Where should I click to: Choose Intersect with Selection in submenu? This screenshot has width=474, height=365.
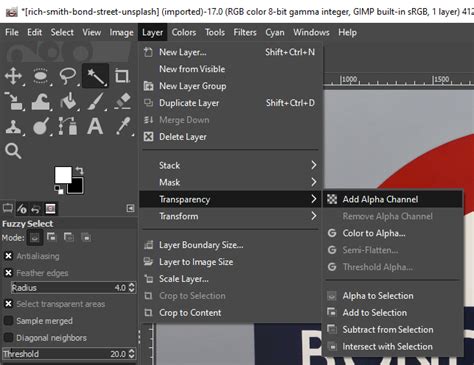click(x=392, y=347)
